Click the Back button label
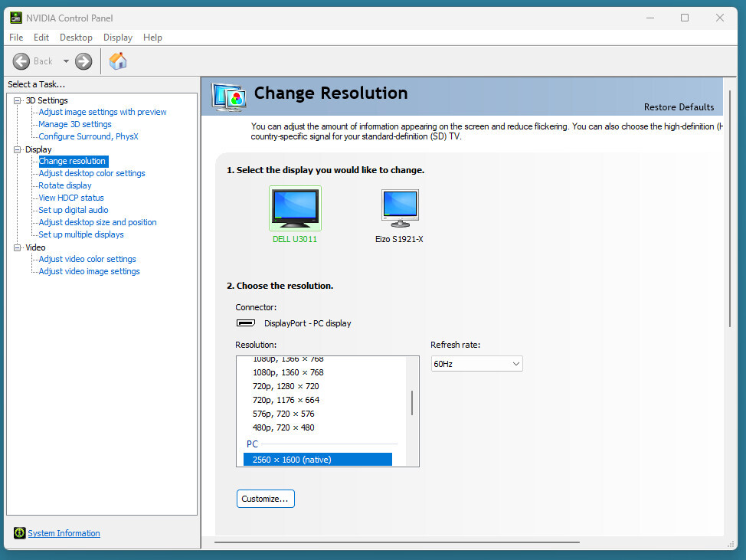Viewport: 746px width, 560px height. click(44, 61)
